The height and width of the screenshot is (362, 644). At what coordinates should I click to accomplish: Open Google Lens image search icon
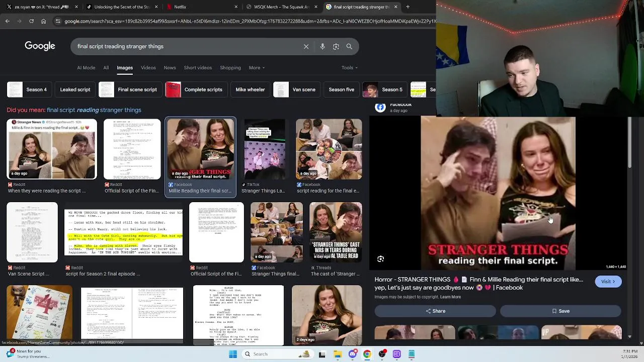(x=336, y=46)
